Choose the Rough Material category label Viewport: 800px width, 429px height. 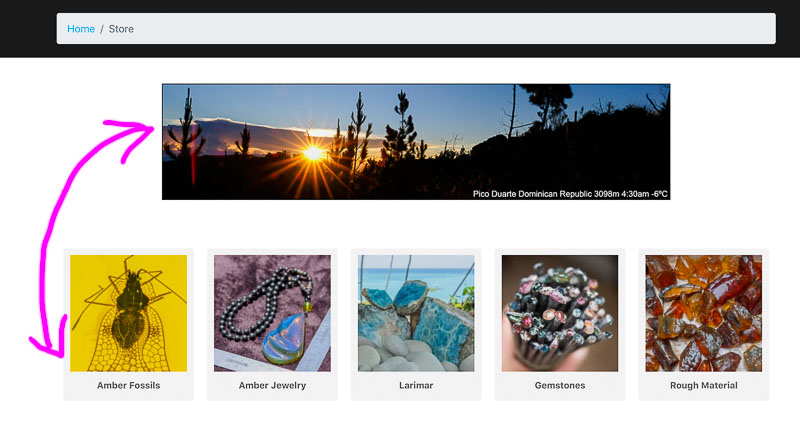tap(704, 386)
